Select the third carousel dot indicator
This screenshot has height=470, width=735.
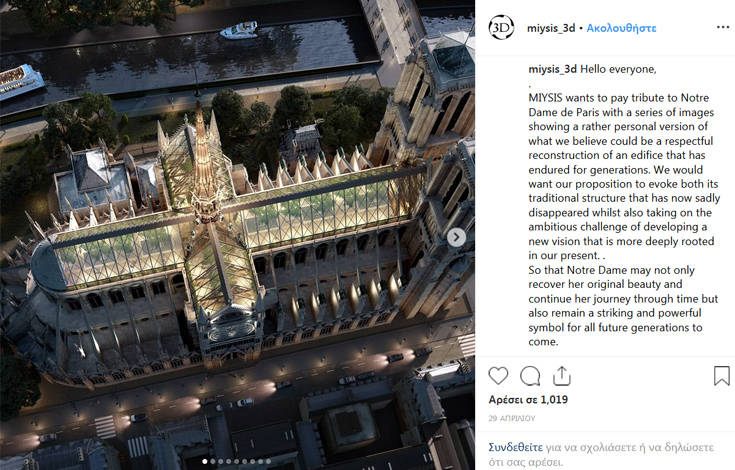[221, 462]
